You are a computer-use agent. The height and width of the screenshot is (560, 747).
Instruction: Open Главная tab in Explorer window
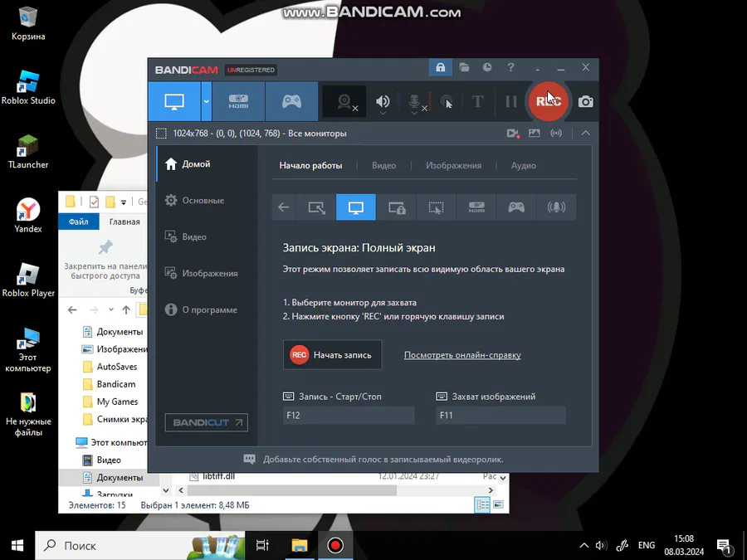[x=124, y=222]
